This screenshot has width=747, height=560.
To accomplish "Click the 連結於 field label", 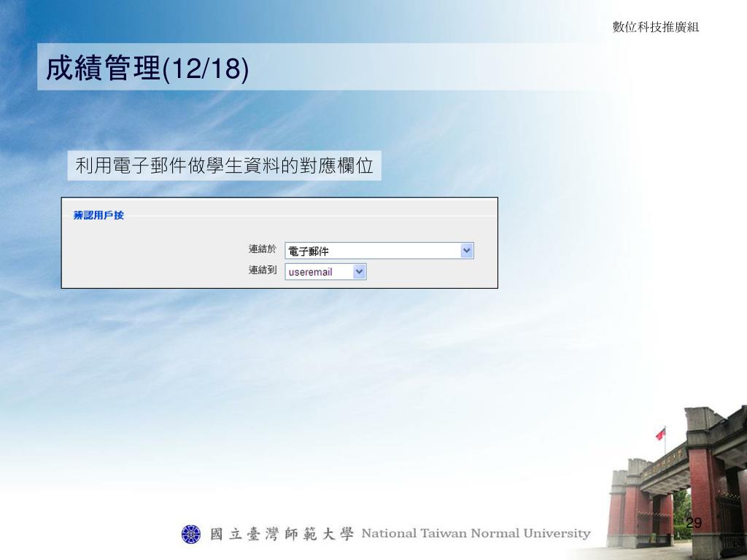I will (263, 249).
